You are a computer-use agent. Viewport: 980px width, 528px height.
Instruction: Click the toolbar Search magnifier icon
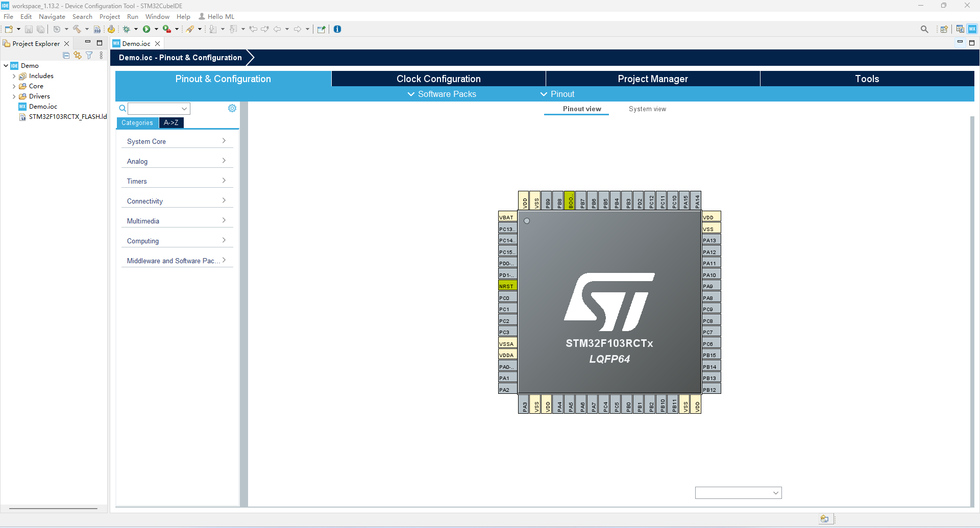coord(924,29)
